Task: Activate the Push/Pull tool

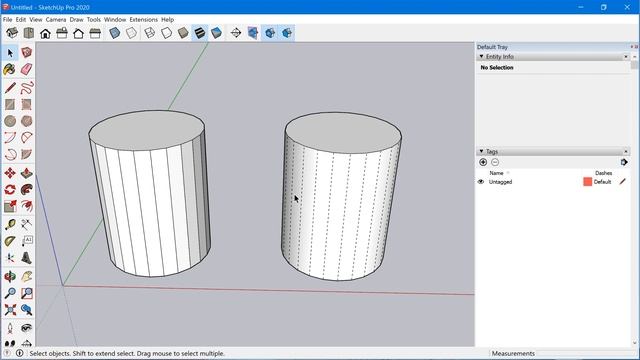Action: 27,173
